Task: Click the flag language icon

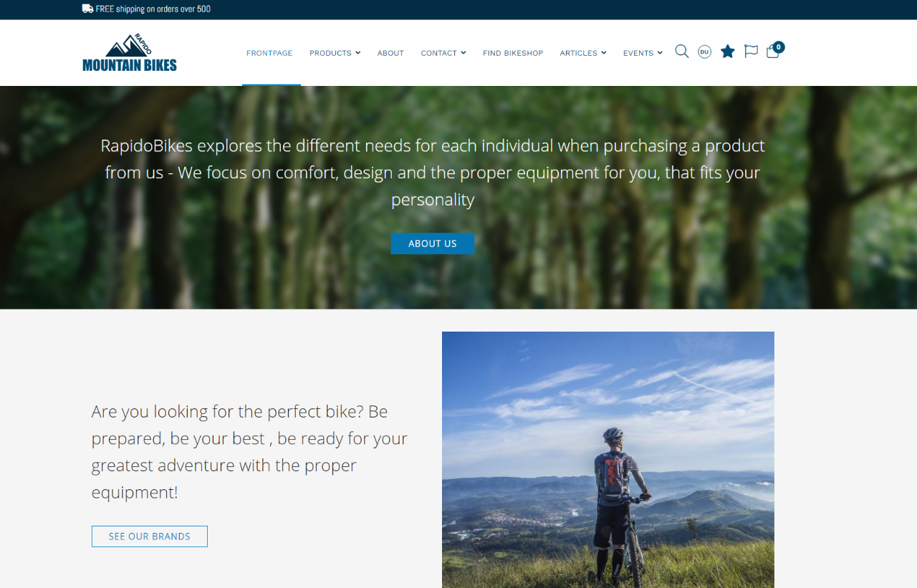Action: tap(751, 52)
